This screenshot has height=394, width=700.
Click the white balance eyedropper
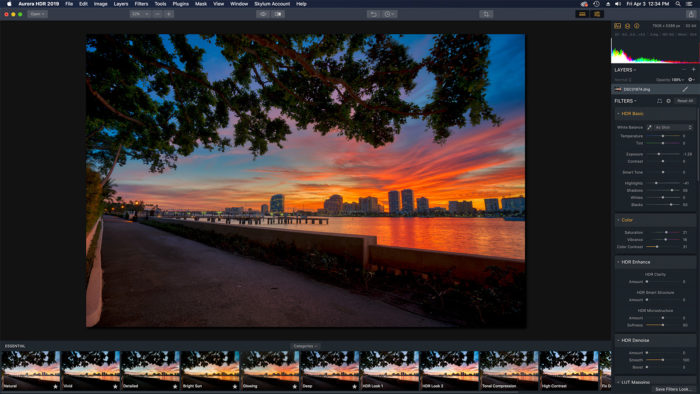pyautogui.click(x=650, y=128)
